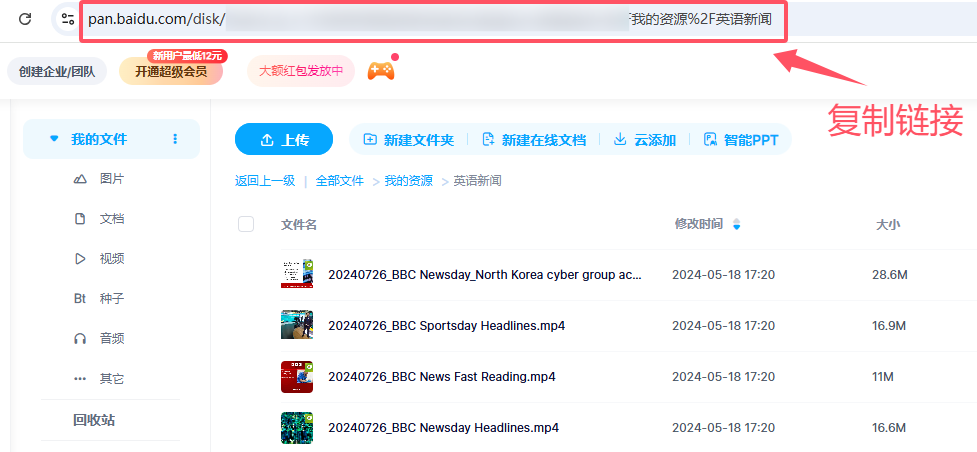The image size is (977, 452).
Task: Open 创建企业/团队 button
Action: [57, 72]
